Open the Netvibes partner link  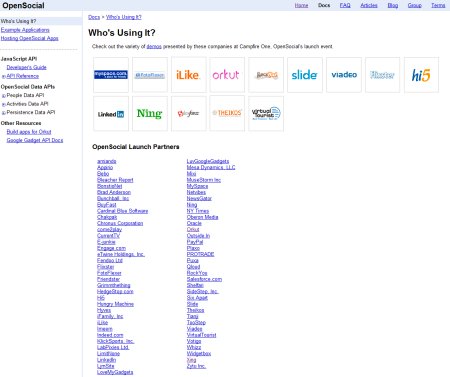point(196,192)
